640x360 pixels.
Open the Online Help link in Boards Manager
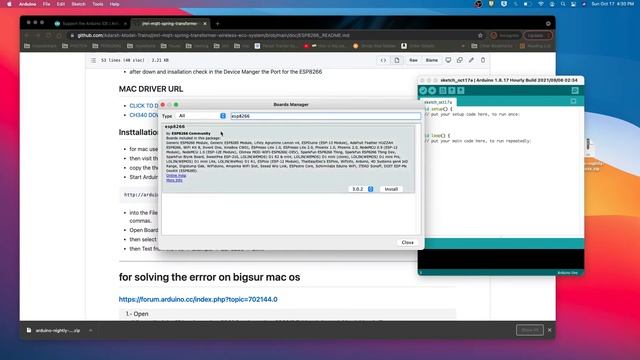(176, 176)
